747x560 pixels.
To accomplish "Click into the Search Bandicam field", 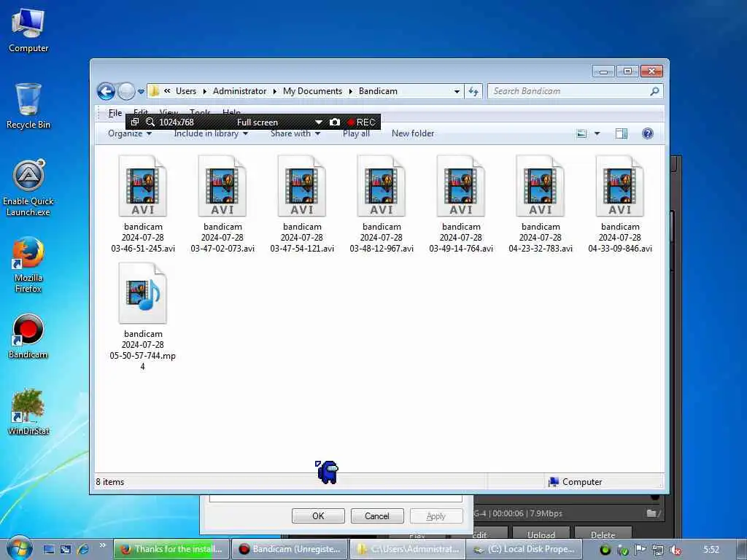I will pyautogui.click(x=569, y=91).
